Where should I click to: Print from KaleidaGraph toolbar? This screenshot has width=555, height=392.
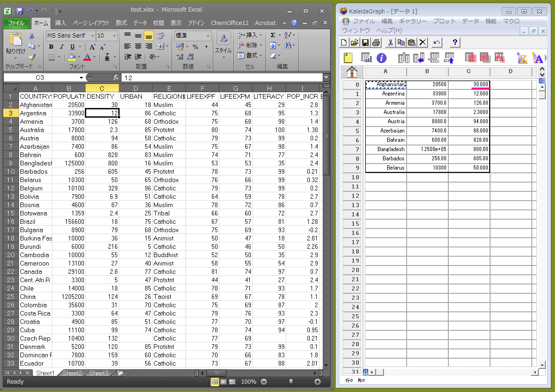coord(376,43)
